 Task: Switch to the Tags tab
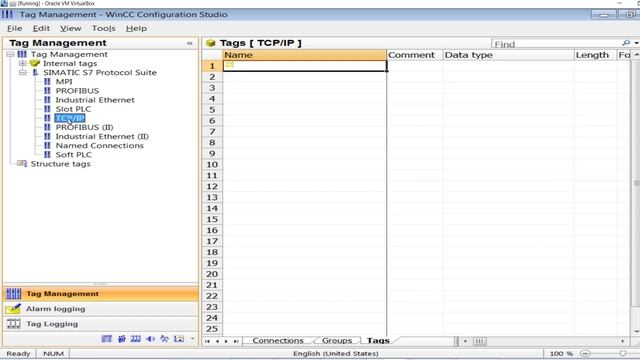pyautogui.click(x=378, y=340)
